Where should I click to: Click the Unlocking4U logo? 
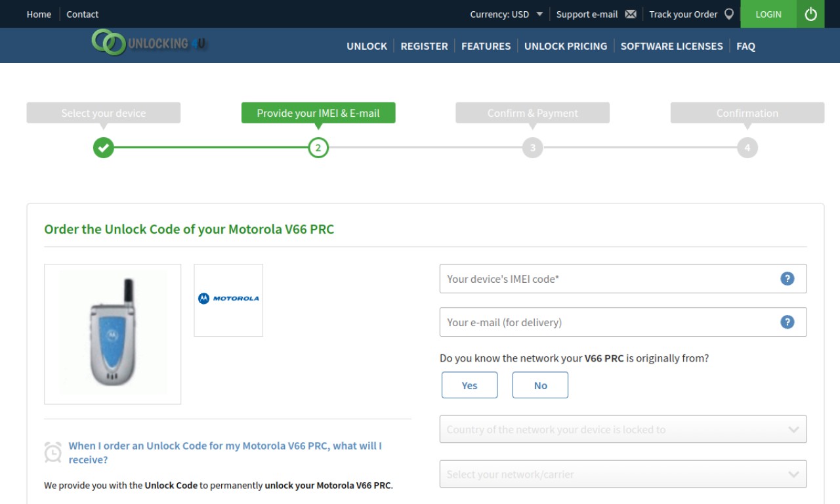click(149, 43)
